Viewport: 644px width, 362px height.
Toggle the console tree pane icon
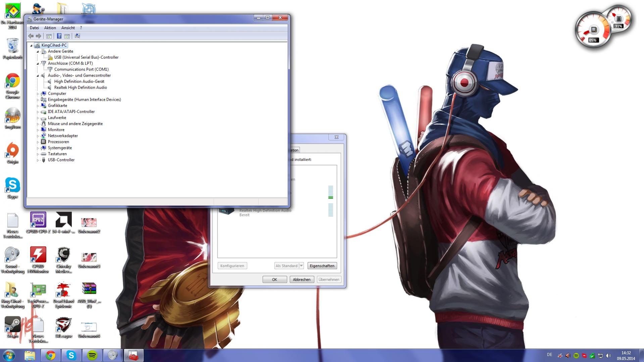click(x=49, y=36)
